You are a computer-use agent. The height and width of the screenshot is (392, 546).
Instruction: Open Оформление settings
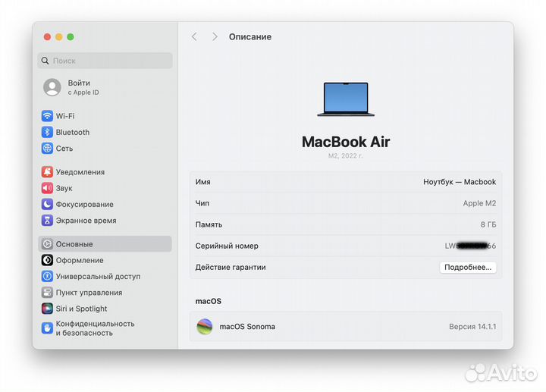(x=105, y=260)
